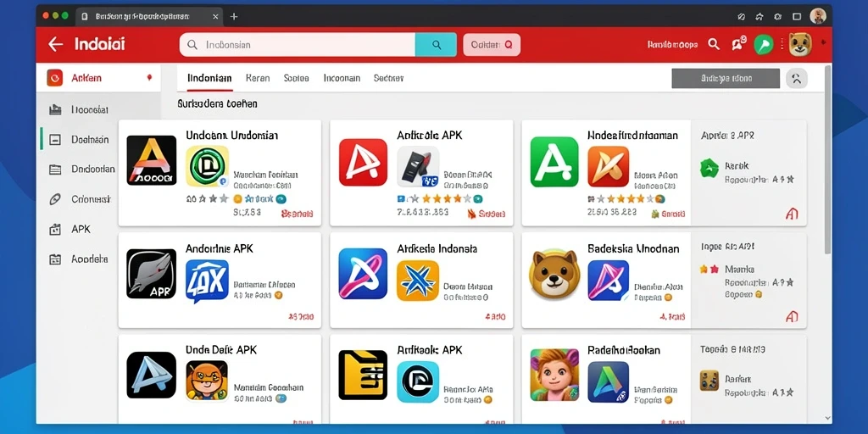The image size is (868, 434).
Task: Click the vertical scrollbar on the page
Action: tap(827, 160)
